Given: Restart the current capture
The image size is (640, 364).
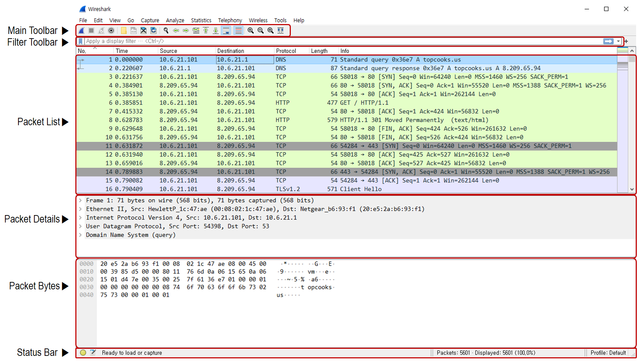Looking at the screenshot, I should 101,31.
